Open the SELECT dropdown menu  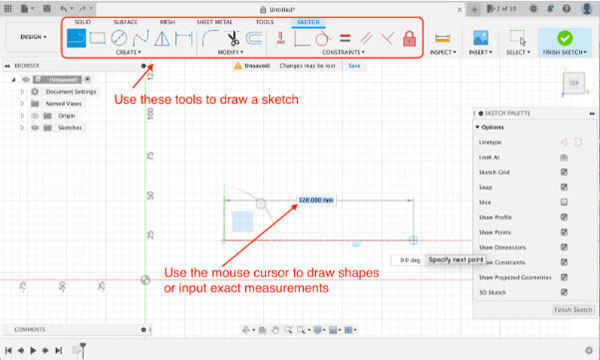click(x=518, y=52)
